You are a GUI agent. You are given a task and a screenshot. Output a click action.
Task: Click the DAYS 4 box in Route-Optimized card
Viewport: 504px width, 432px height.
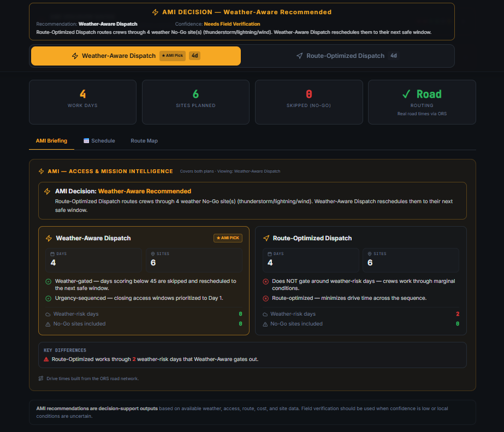[311, 260]
